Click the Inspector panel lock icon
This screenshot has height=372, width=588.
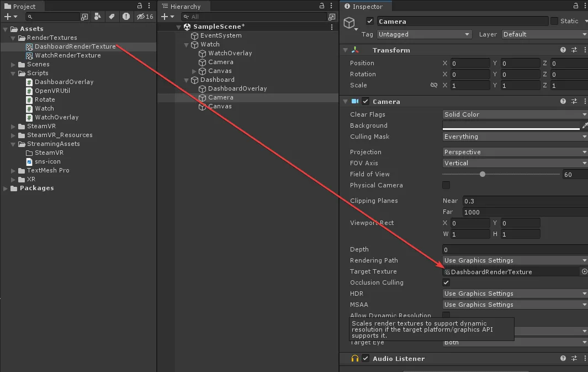click(x=576, y=6)
